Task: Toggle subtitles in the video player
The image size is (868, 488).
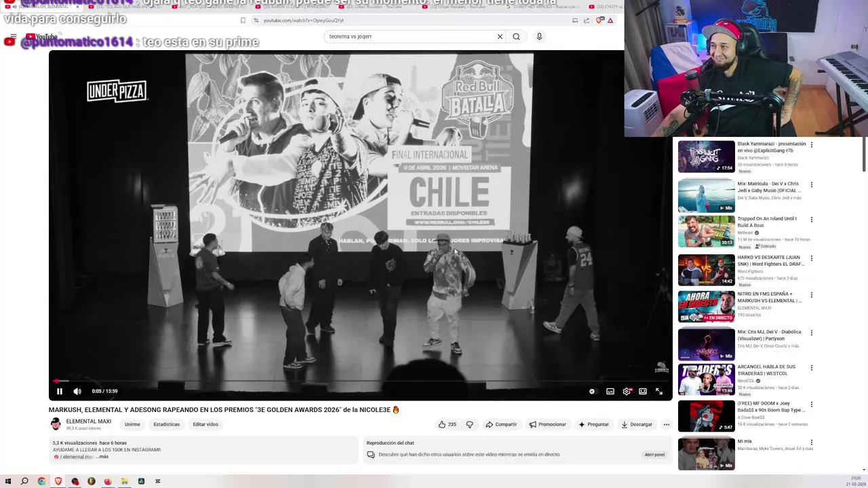Action: click(610, 391)
